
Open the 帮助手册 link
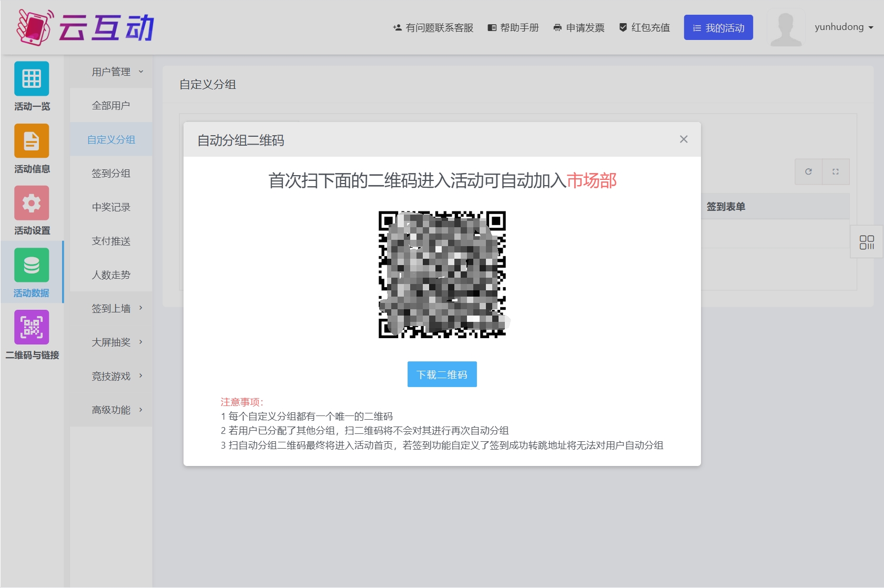[513, 28]
